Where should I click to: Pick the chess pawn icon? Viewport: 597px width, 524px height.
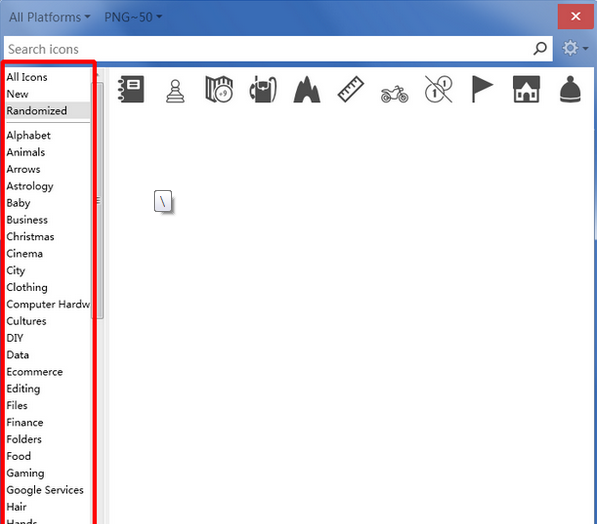pos(175,91)
